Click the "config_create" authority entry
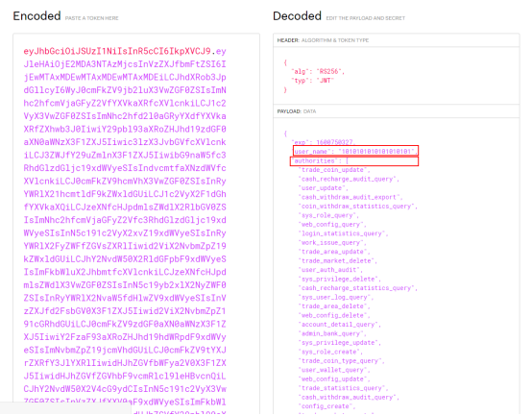The image size is (532, 415). pyautogui.click(x=326, y=406)
